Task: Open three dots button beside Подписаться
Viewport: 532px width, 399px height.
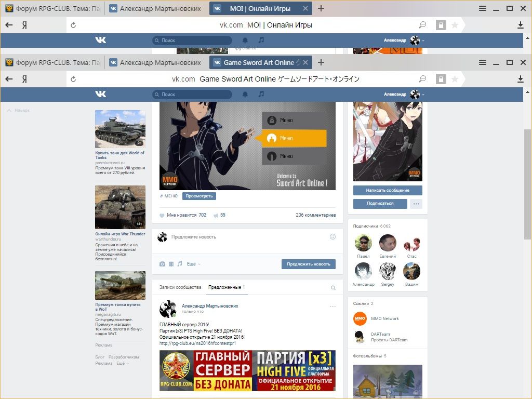Action: point(416,204)
